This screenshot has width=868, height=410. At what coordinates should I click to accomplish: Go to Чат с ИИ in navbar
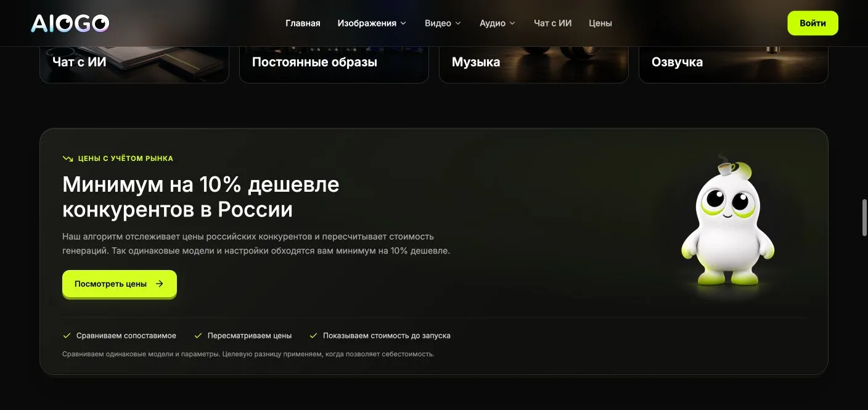coord(552,23)
